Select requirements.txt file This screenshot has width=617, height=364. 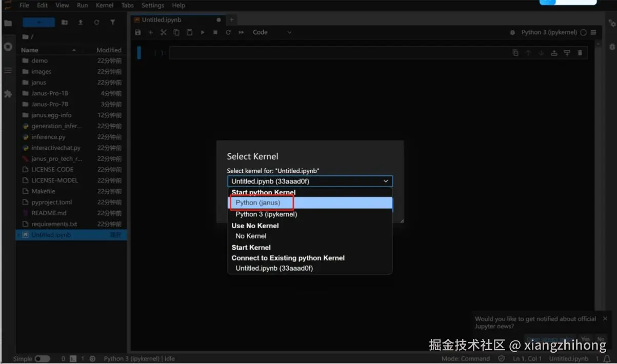point(71,224)
